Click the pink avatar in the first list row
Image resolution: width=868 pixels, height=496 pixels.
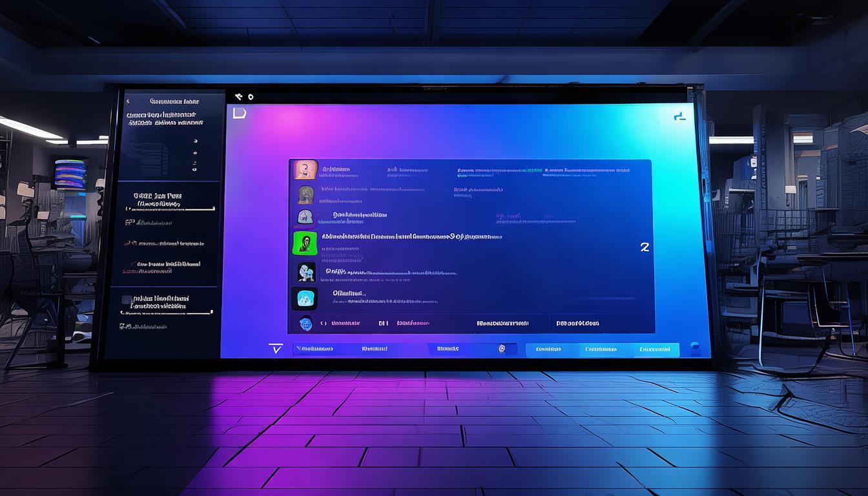(305, 170)
